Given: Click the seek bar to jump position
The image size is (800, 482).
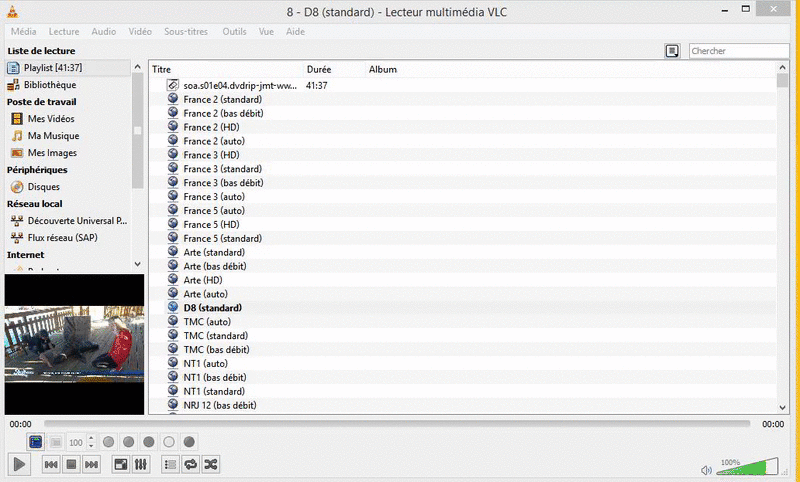Looking at the screenshot, I should pyautogui.click(x=397, y=423).
